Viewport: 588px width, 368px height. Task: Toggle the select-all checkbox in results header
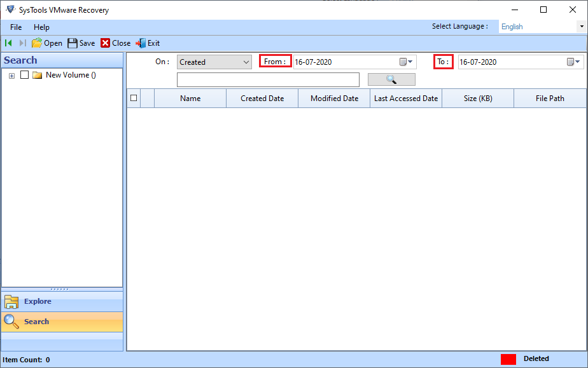pyautogui.click(x=135, y=98)
